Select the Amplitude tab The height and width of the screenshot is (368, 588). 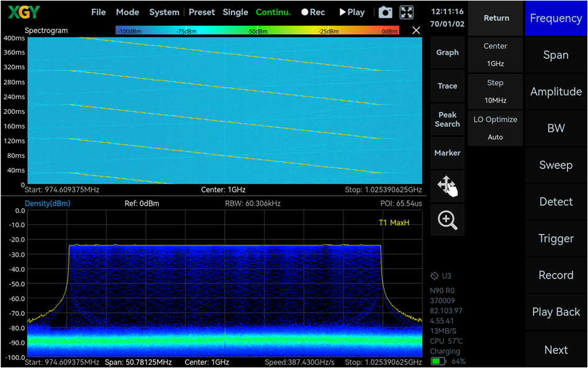[556, 91]
